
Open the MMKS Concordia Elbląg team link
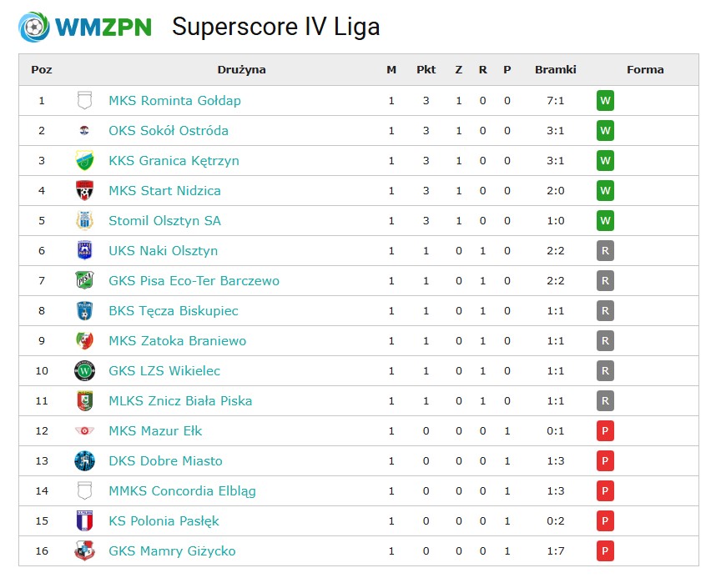(182, 491)
